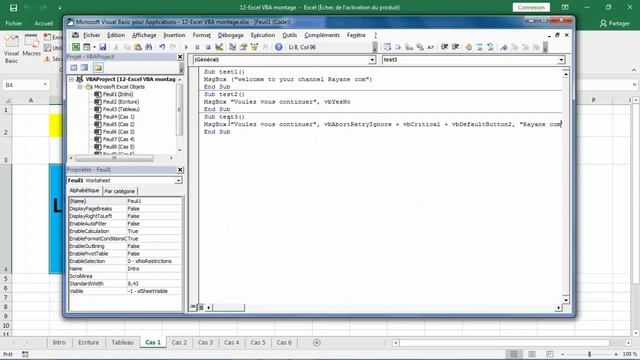Toggle Folders view in Project pane
The height and width of the screenshot is (360, 640).
pos(98,67)
